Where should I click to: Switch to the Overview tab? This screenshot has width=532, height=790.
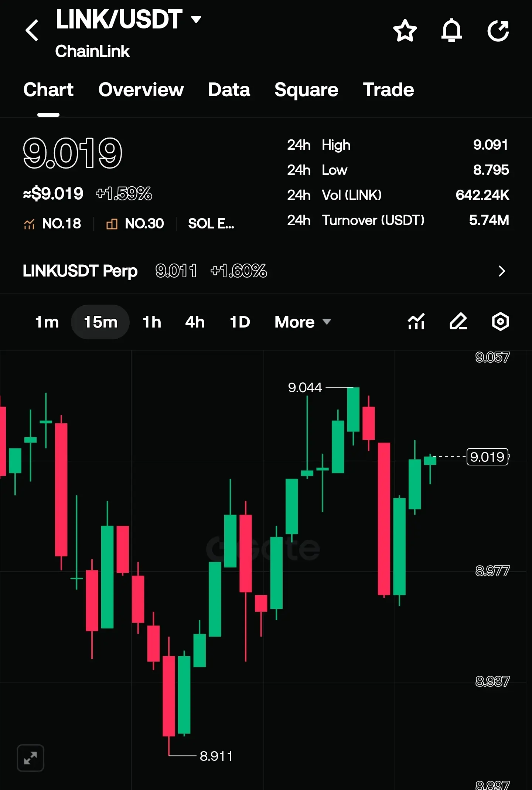[x=141, y=90]
